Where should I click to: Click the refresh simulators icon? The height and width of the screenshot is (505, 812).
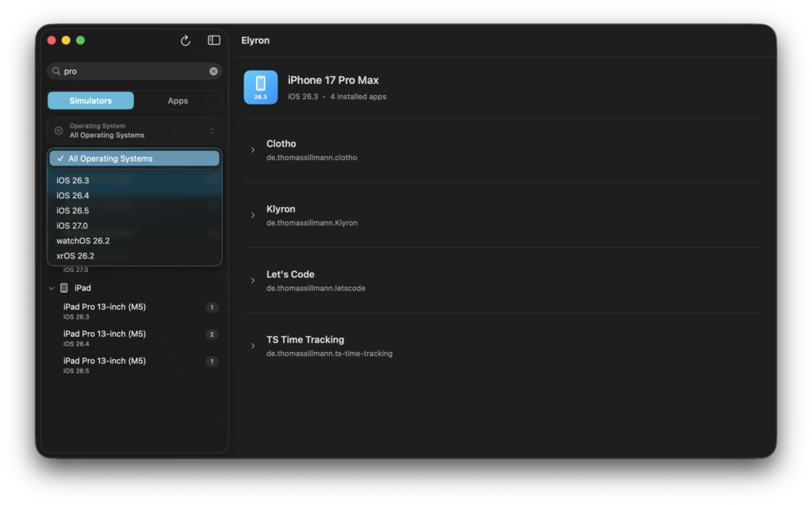point(186,40)
